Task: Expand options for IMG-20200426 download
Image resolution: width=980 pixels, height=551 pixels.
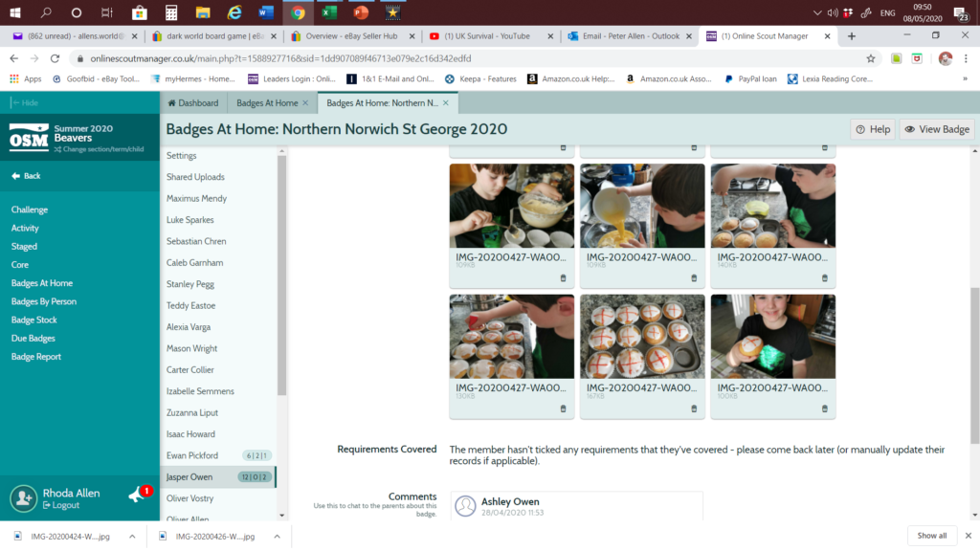Action: [277, 536]
